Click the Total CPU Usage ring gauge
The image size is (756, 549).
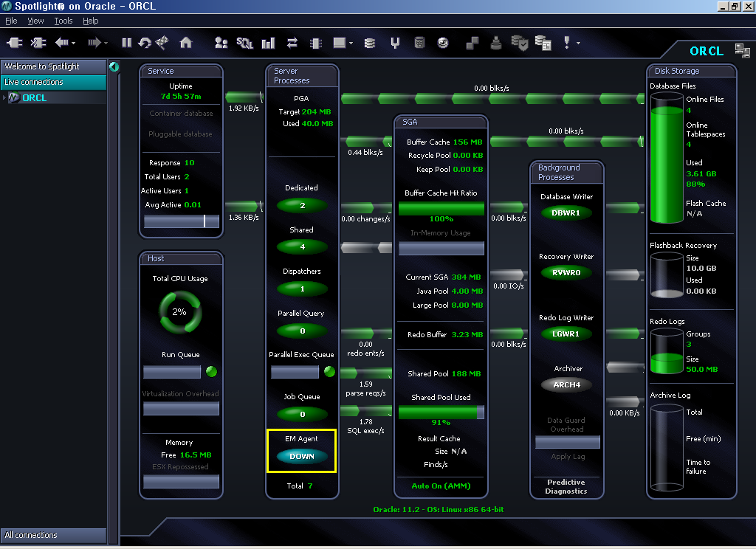(180, 312)
